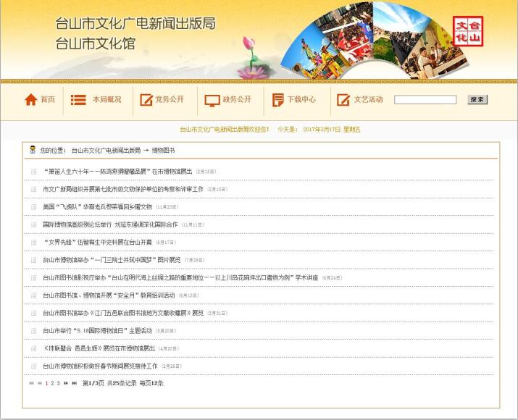Select page 2 in pagination
518x420 pixels.
pos(52,383)
